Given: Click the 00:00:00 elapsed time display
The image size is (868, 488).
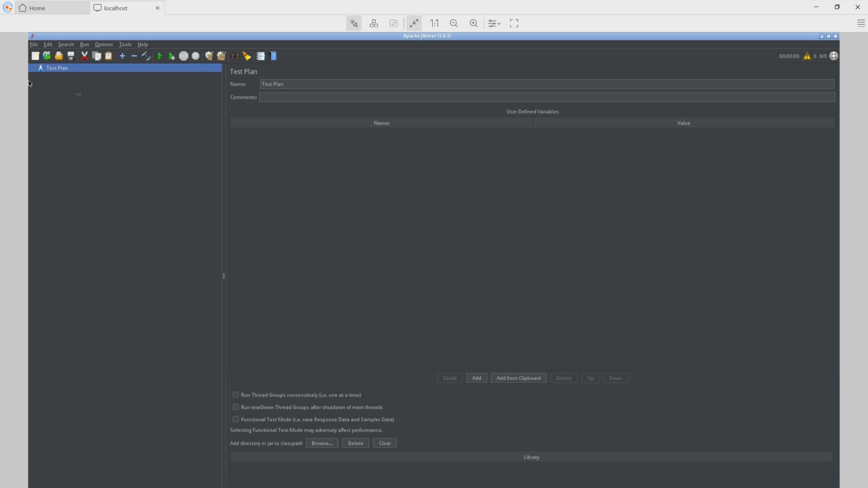Looking at the screenshot, I should coord(789,56).
